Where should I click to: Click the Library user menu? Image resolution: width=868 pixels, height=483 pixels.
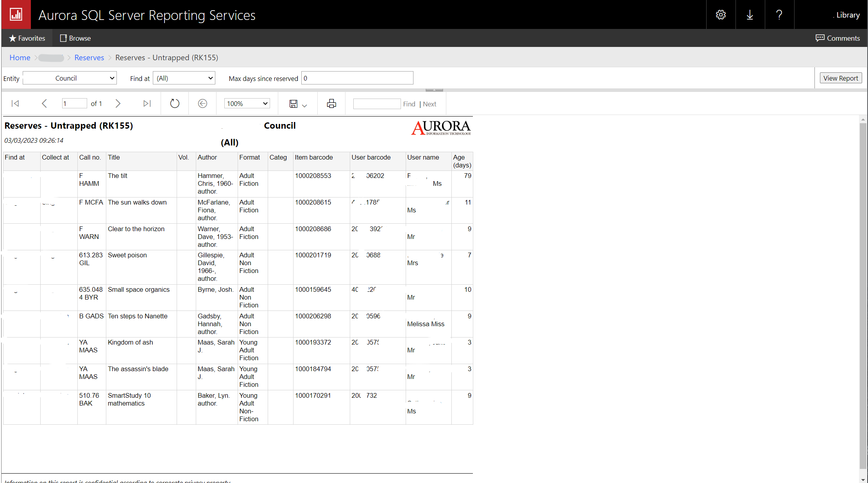tap(846, 15)
